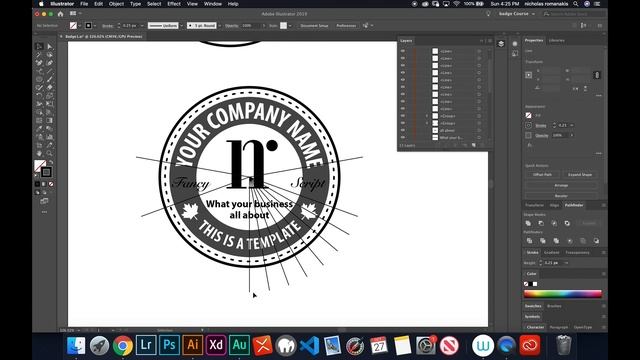Open fill color dropdown in control bar
The height and width of the screenshot is (360, 640).
click(80, 26)
